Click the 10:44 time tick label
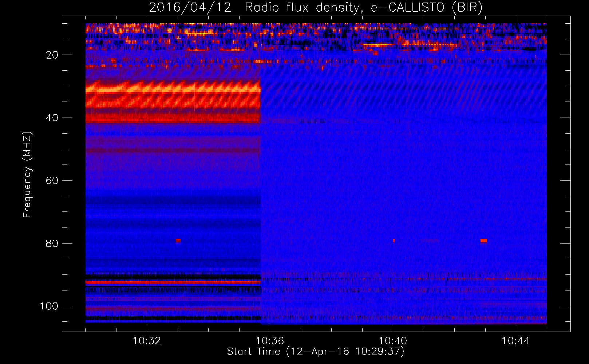Viewport: 589px width, 364px height. [x=516, y=341]
